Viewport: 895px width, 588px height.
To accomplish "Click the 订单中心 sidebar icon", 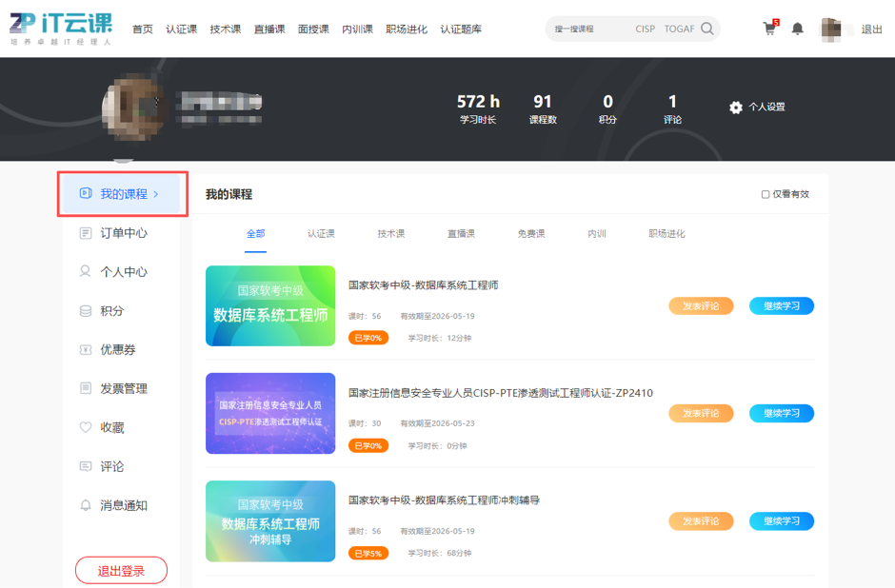I will [x=86, y=233].
